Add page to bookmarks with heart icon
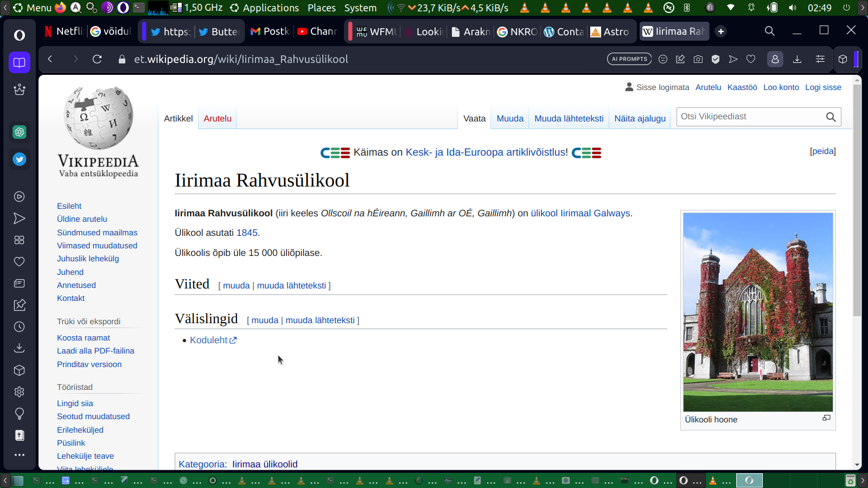 [x=751, y=59]
